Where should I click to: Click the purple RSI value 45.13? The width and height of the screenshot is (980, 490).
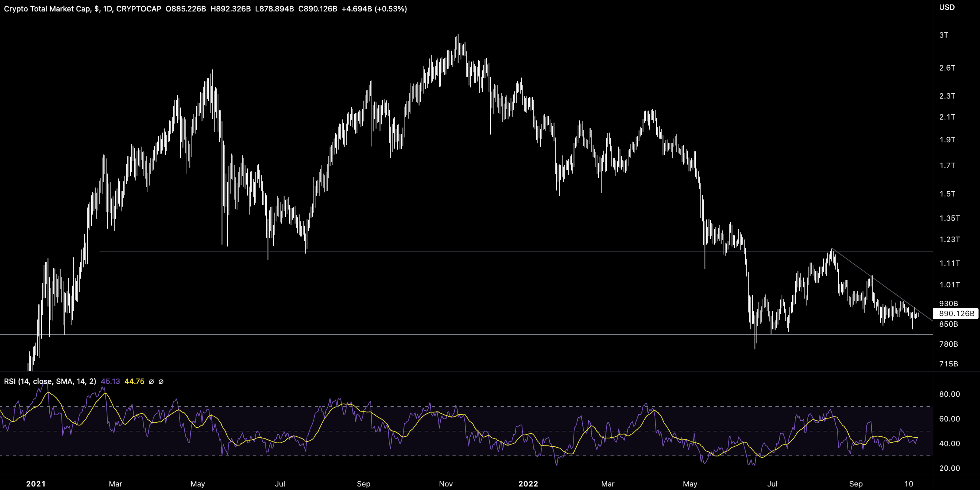pyautogui.click(x=110, y=382)
